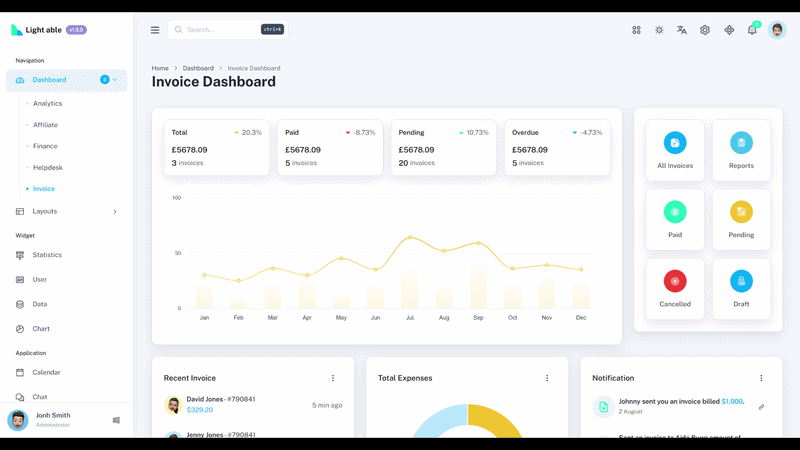Click the Paid card -8.73% indicator
Screen dimensions: 800x450
[360, 133]
